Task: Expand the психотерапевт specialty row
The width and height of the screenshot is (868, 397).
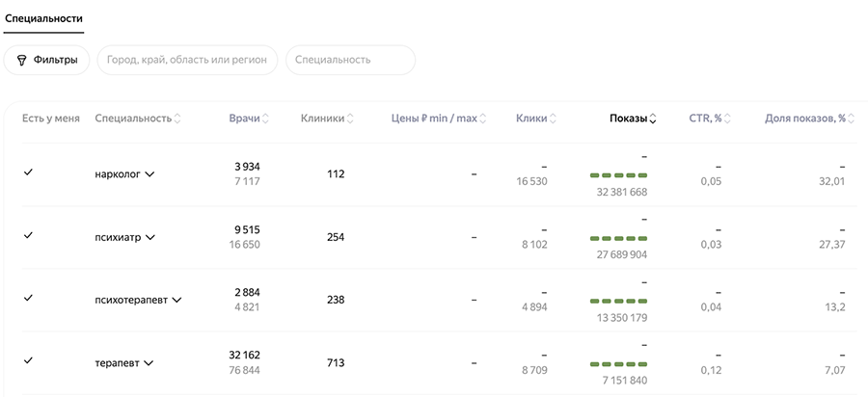Action: coord(176,300)
